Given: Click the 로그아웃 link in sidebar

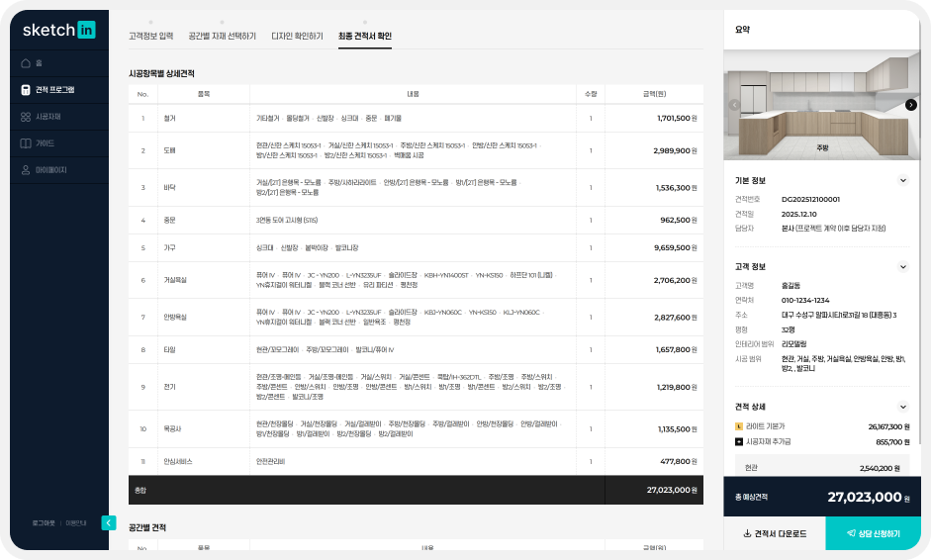Looking at the screenshot, I should [44, 523].
